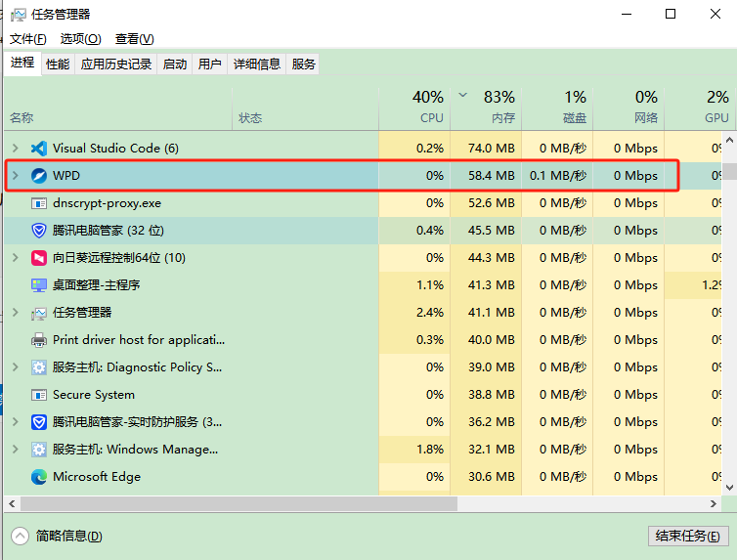Click the horizontal scrollbar right arrow

click(714, 503)
